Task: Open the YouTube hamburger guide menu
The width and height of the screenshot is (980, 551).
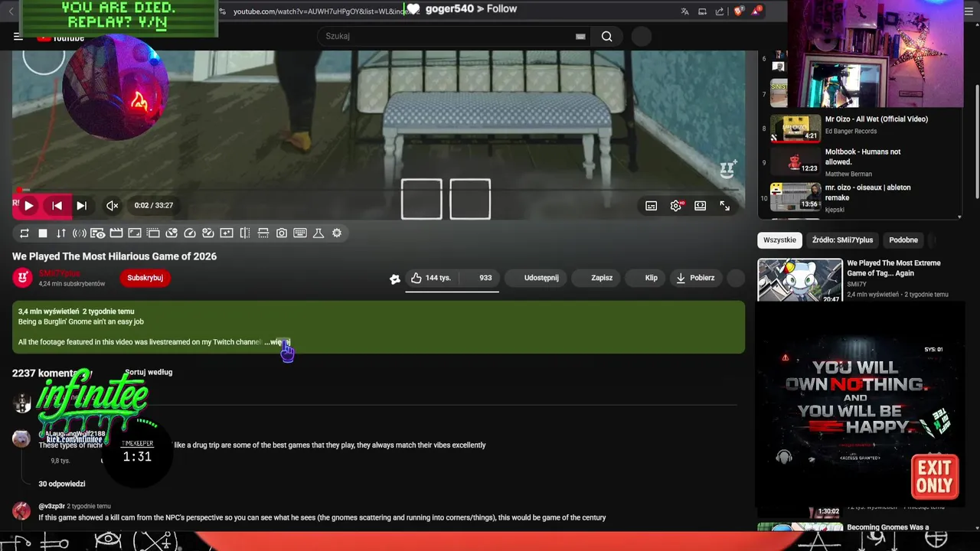Action: click(x=18, y=36)
